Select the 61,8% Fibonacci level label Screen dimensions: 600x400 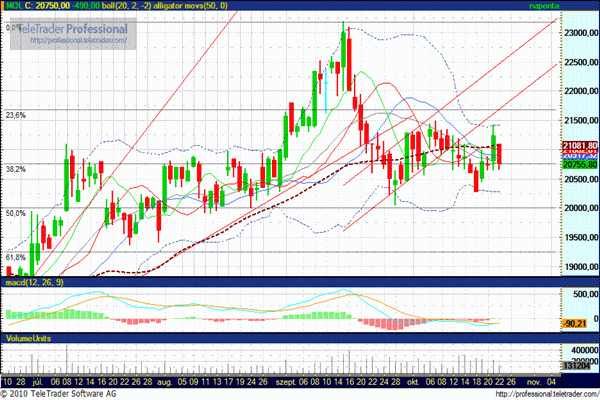[15, 258]
